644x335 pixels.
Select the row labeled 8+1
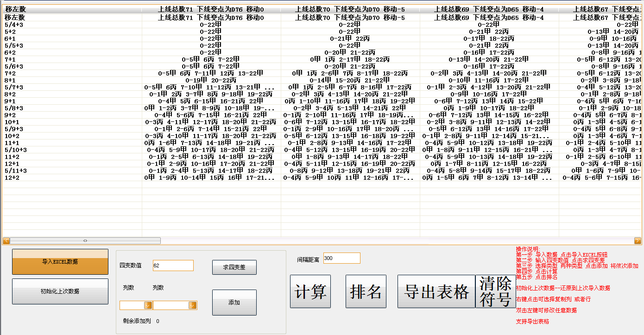point(10,80)
